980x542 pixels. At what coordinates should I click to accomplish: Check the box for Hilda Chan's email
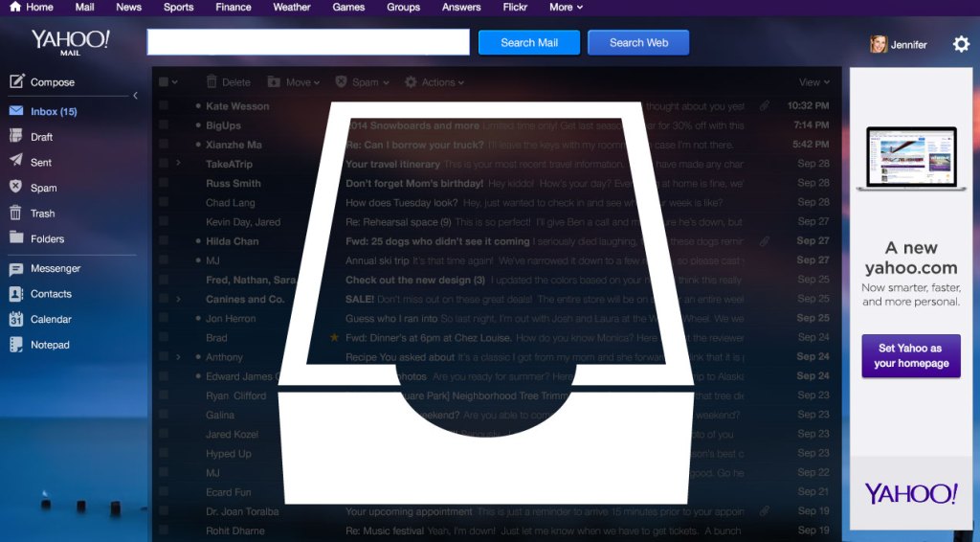click(164, 240)
